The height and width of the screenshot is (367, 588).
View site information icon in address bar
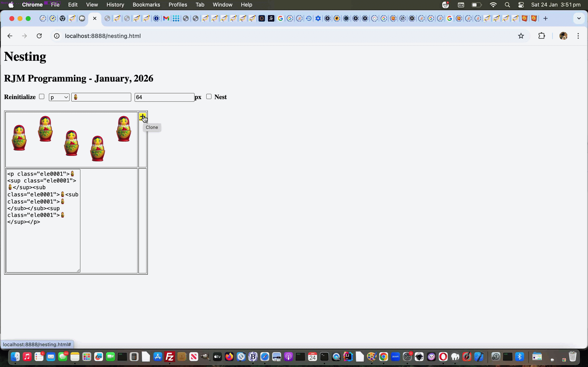57,36
